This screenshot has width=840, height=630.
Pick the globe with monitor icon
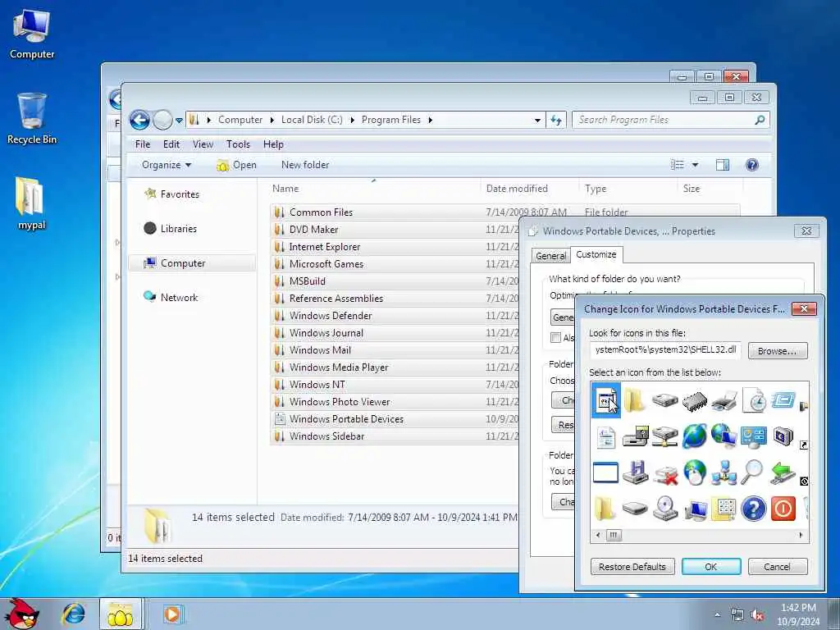tap(724, 436)
